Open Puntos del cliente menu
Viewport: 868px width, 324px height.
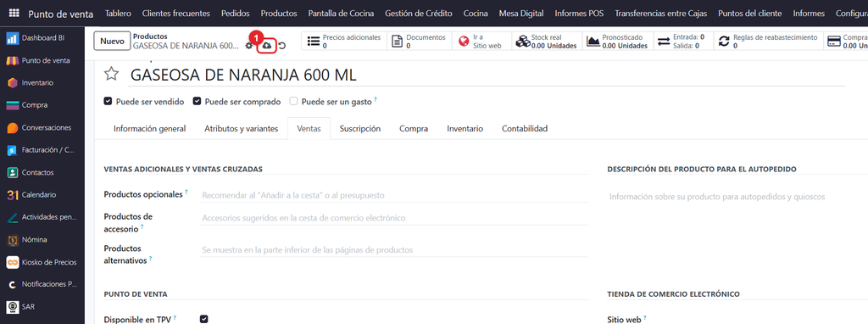coord(750,14)
